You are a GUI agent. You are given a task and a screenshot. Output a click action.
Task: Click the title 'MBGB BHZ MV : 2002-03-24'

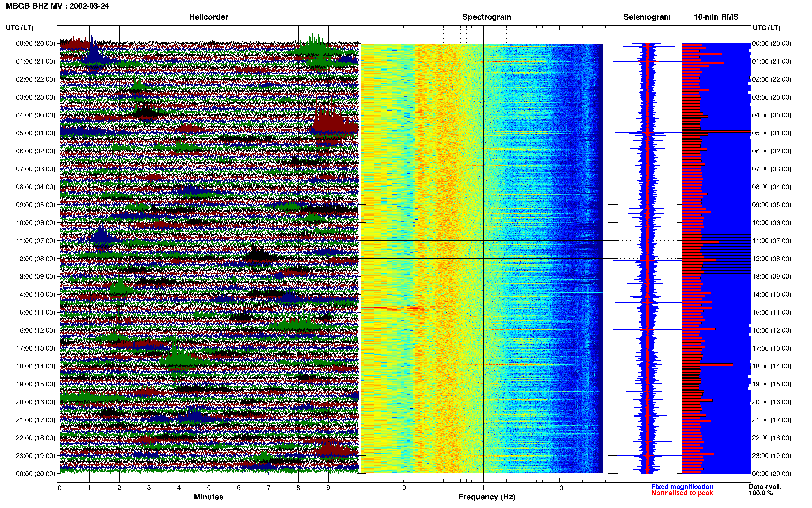click(x=57, y=6)
